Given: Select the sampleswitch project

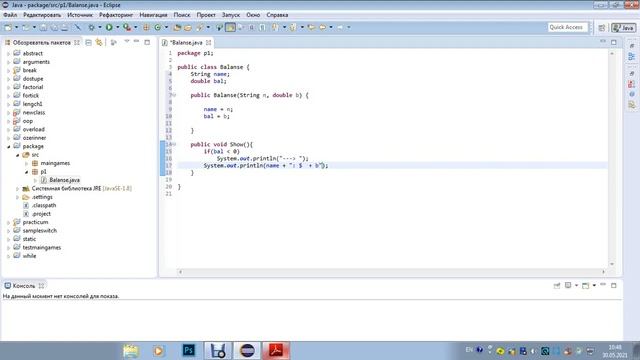Looking at the screenshot, I should coord(40,231).
